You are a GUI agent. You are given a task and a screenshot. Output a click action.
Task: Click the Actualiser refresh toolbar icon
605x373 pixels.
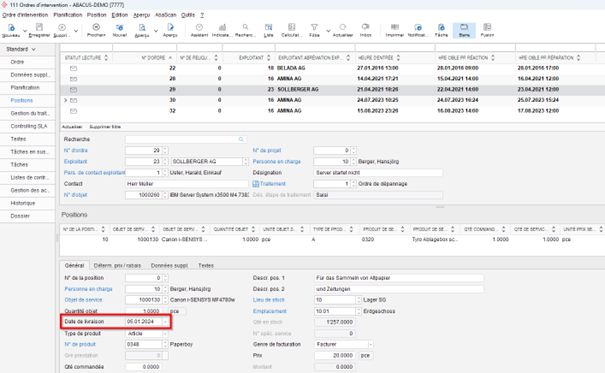[x=343, y=27]
